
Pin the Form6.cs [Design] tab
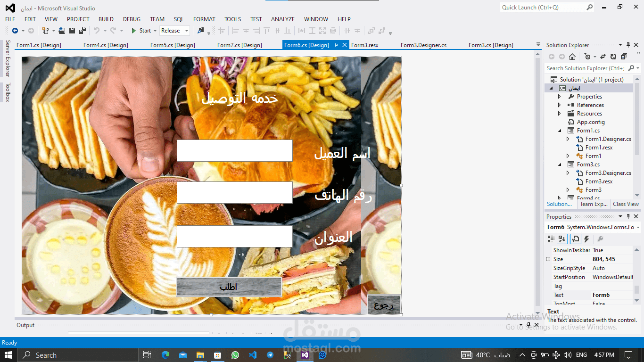point(336,45)
